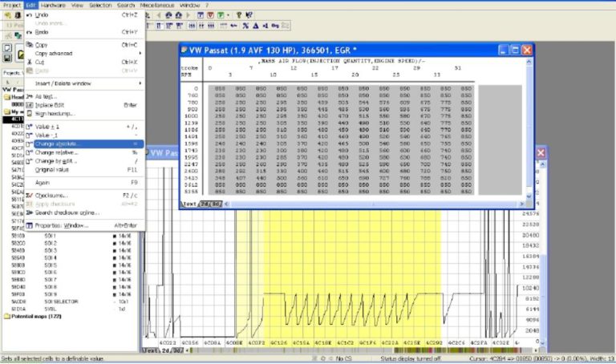Screen dimensions: 616x364
Task: Click cell value 727 in the map table
Action: click(384, 178)
